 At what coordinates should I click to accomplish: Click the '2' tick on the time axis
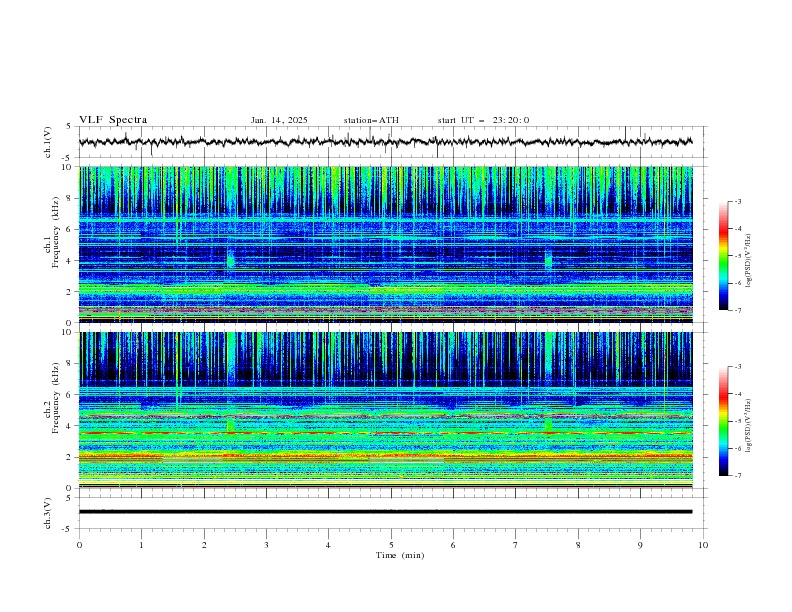tap(204, 545)
